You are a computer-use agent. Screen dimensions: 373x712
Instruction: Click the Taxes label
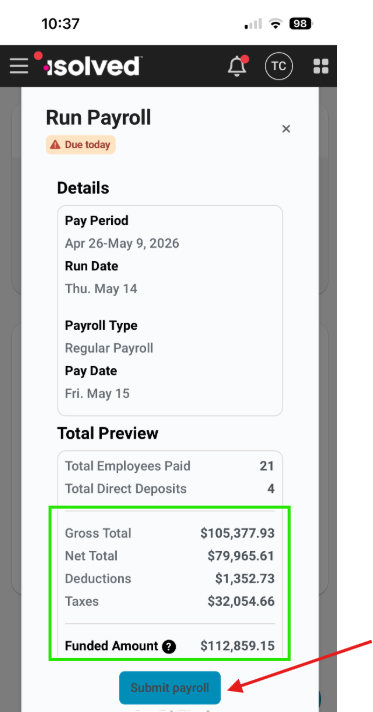click(82, 601)
